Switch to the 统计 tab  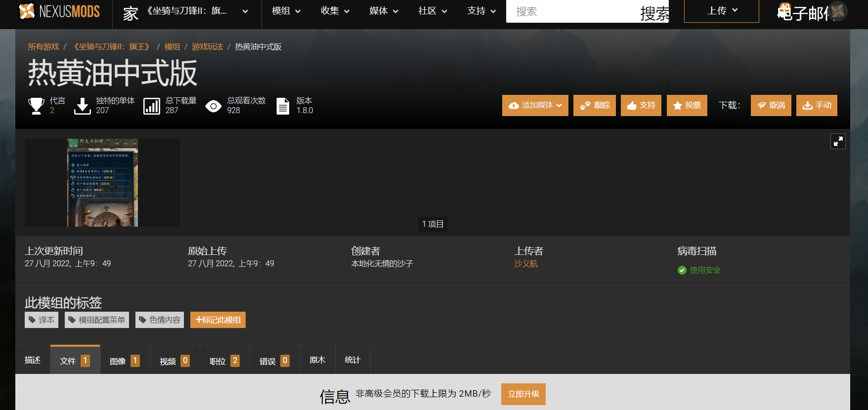(x=352, y=360)
